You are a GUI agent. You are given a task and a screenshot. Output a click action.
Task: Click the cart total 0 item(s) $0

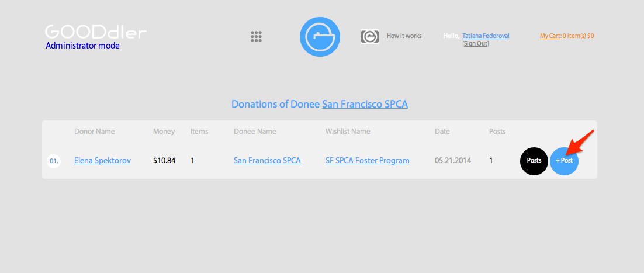click(579, 36)
